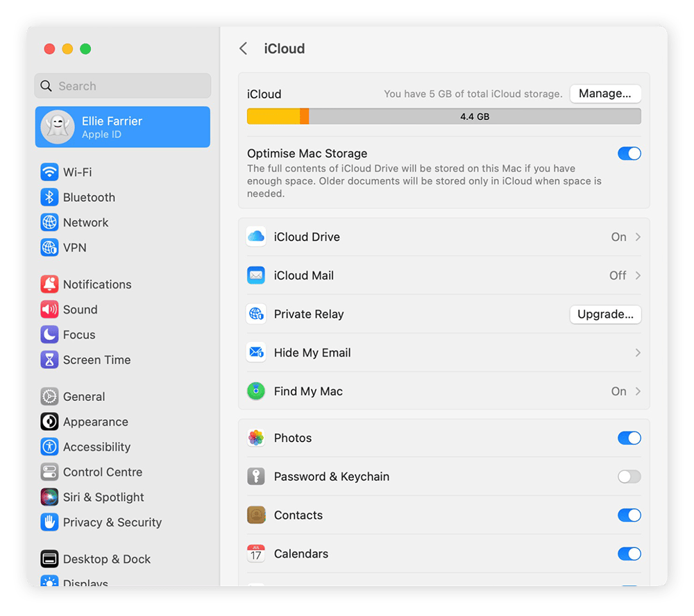Image resolution: width=694 pixels, height=616 pixels.
Task: Click the iCloud storage usage bar
Action: pyautogui.click(x=444, y=117)
